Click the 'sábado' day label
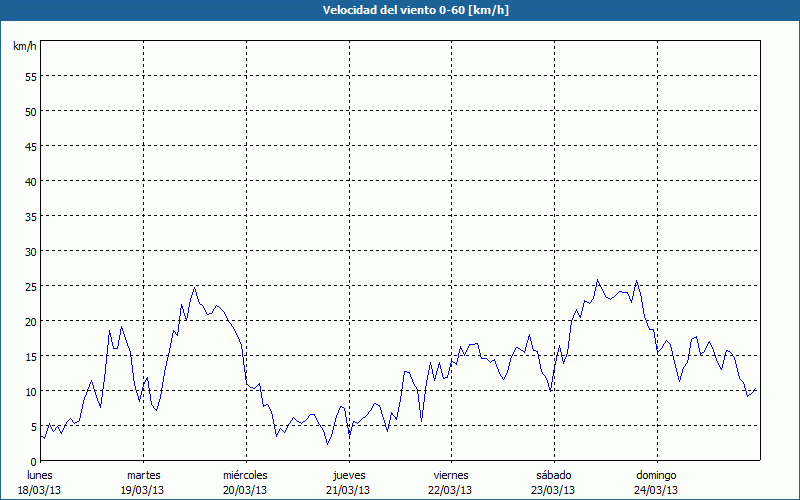The width and height of the screenshot is (800, 500). tap(553, 475)
